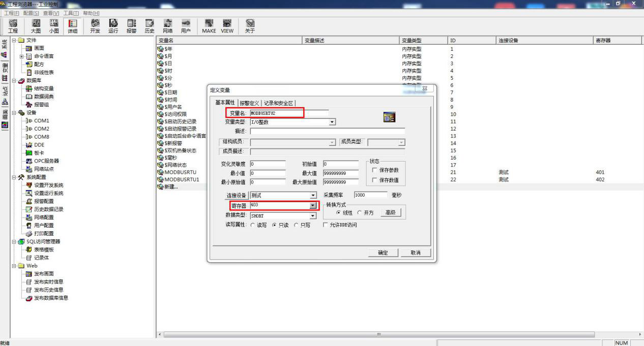Switch to the 报警定义 tab

pos(249,103)
